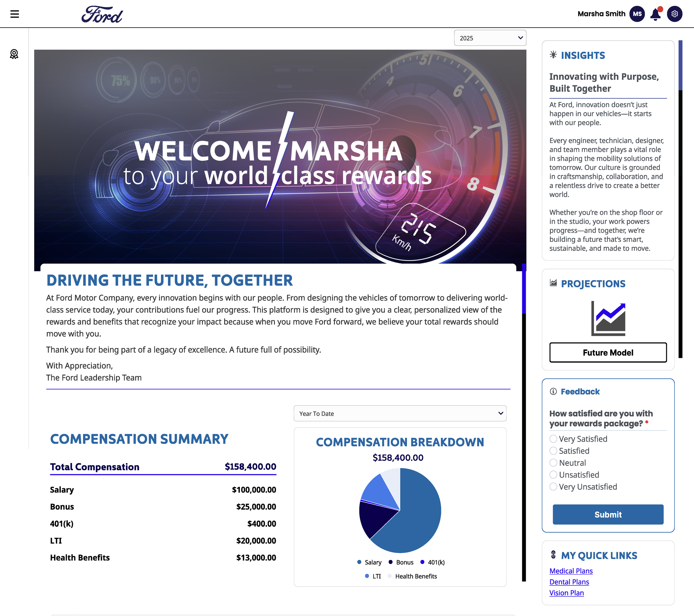Submit the feedback form
The height and width of the screenshot is (616, 694).
point(608,514)
